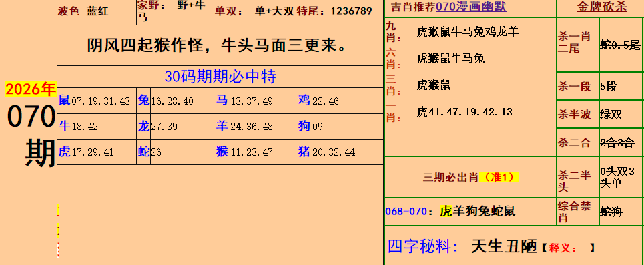644x265 pixels.
Task: Select goat numbers 24.36.48
Action: (x=252, y=127)
